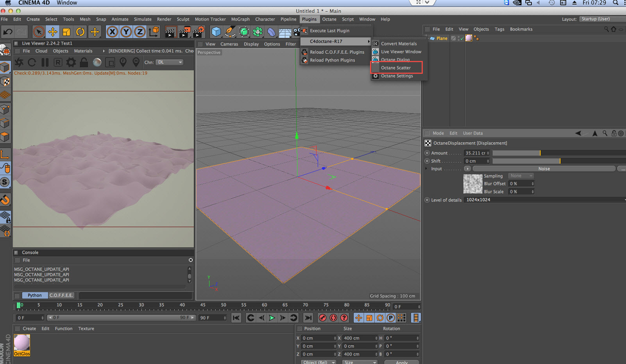This screenshot has height=364, width=626.
Task: Click the clay mode sphere icon
Action: pos(97,62)
